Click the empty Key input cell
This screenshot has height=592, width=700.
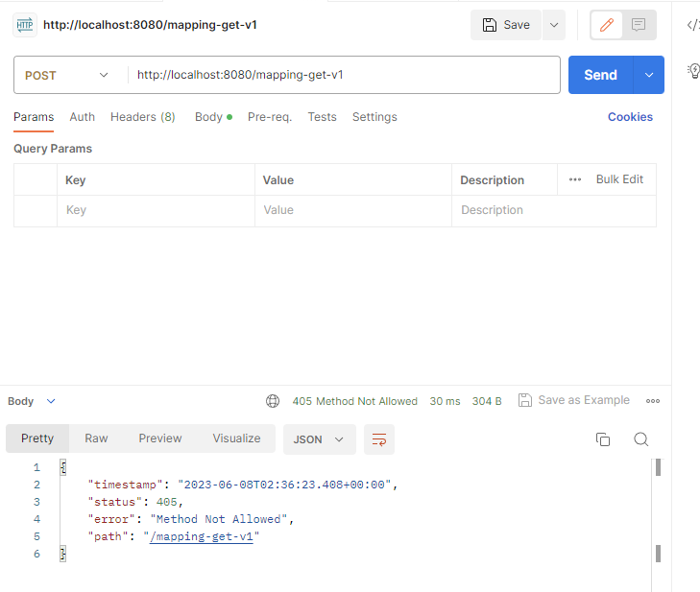156,210
